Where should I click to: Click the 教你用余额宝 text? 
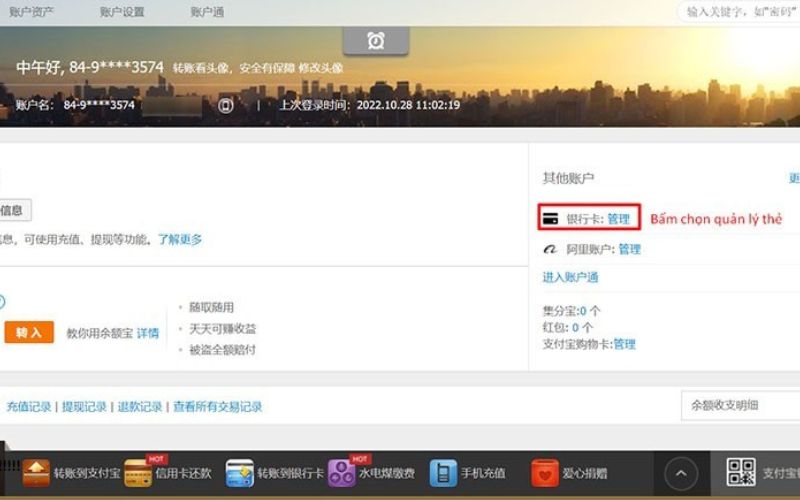click(x=99, y=333)
